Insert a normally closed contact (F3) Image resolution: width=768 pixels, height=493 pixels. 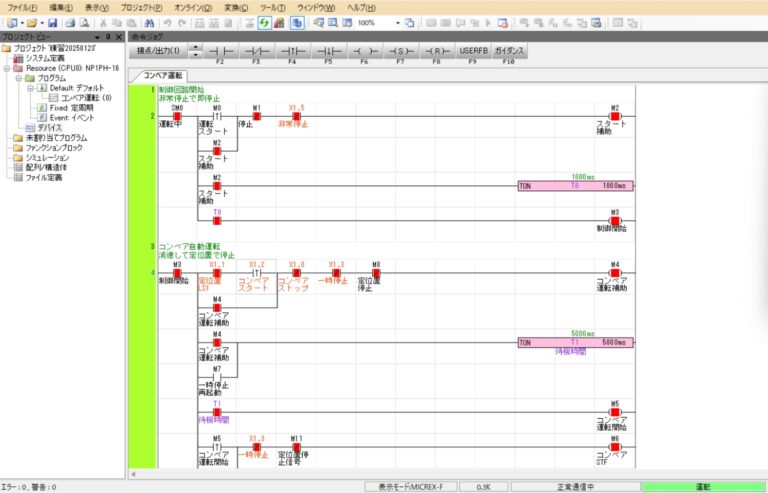click(257, 50)
